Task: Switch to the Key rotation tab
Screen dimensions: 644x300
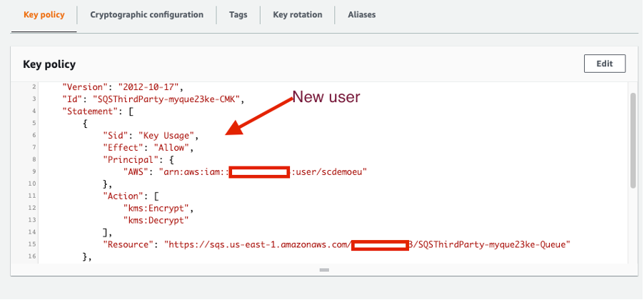Action: pos(297,15)
